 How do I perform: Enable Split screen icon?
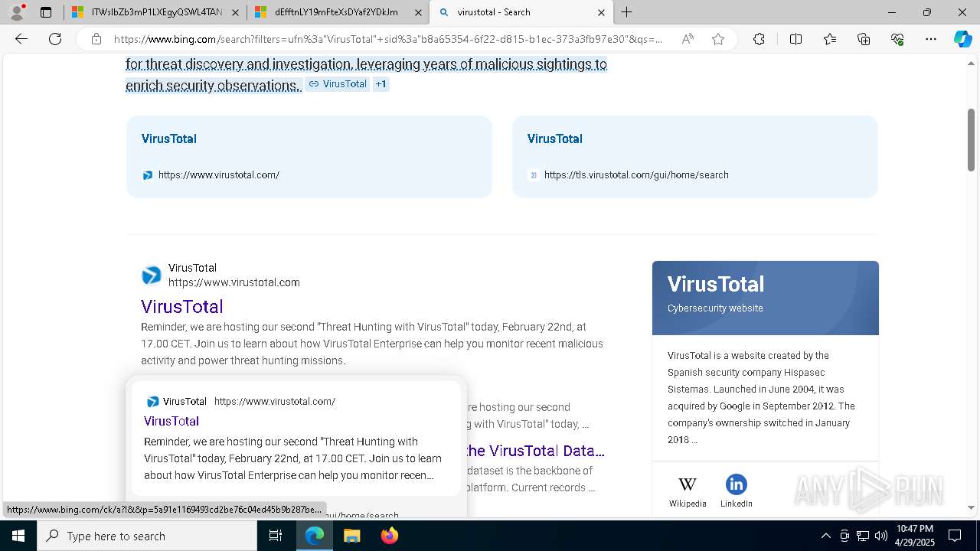pos(795,39)
